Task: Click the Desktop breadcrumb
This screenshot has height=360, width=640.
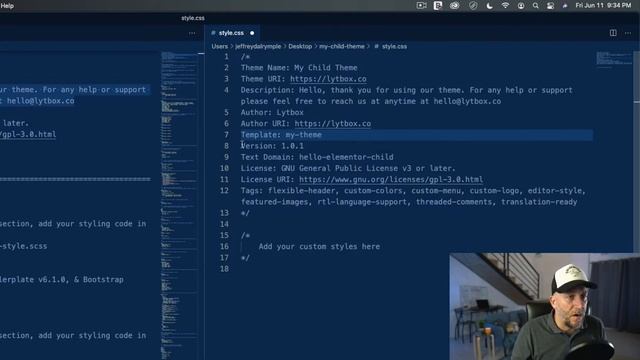Action: tap(300, 47)
